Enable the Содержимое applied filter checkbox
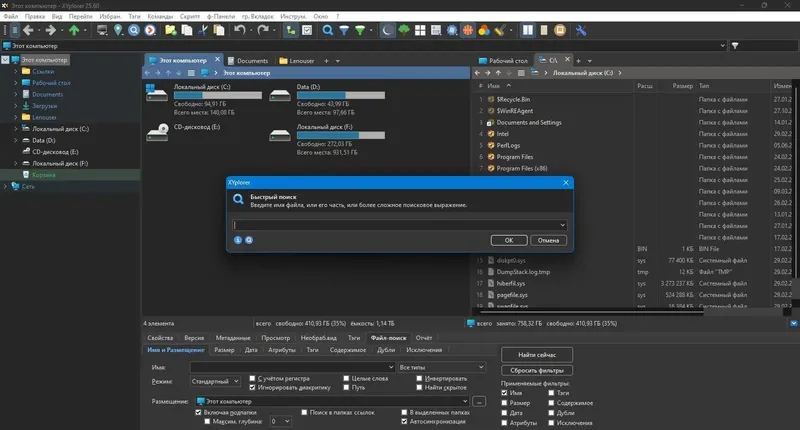This screenshot has height=430, width=800. (x=551, y=403)
